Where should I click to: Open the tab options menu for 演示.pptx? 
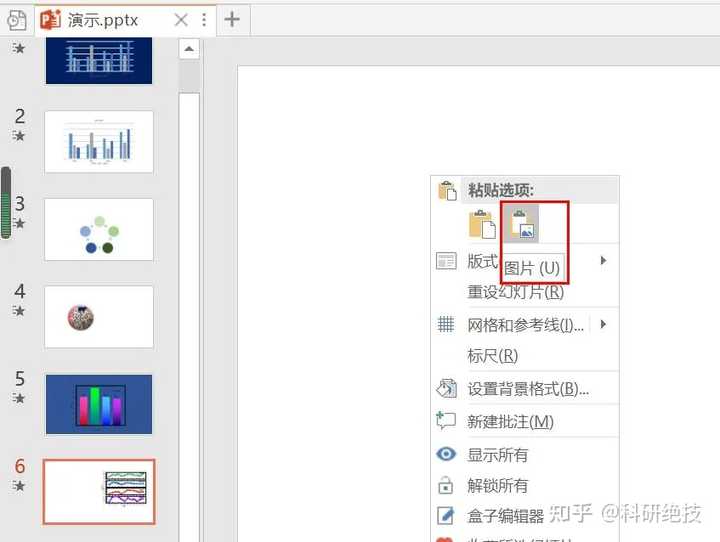[204, 20]
